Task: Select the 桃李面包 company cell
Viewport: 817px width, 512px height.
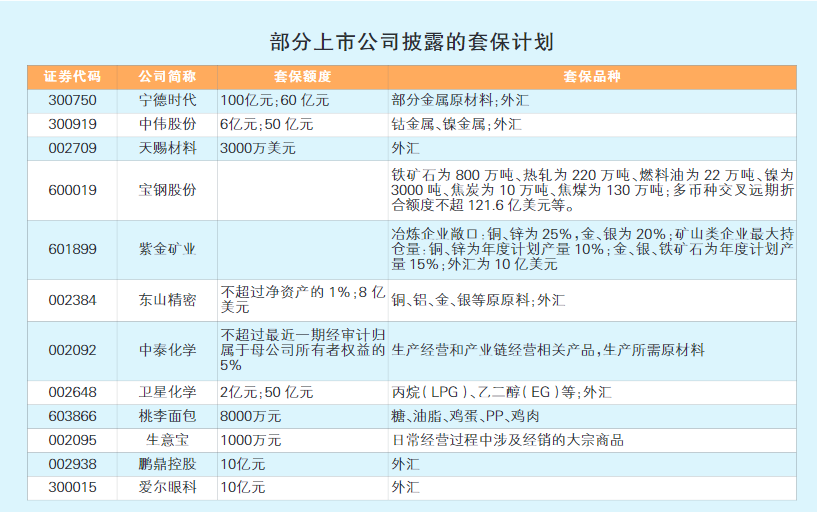Action: pos(167,416)
